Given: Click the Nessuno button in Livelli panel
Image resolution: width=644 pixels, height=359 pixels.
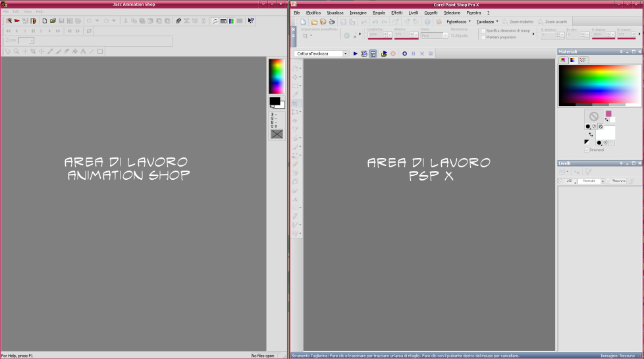Looking at the screenshot, I should (618, 180).
